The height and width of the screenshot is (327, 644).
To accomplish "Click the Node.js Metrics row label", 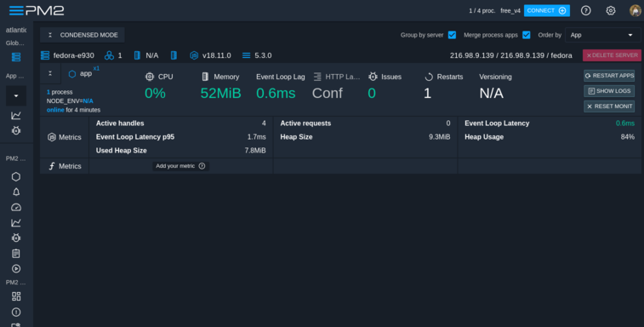I will [x=65, y=137].
